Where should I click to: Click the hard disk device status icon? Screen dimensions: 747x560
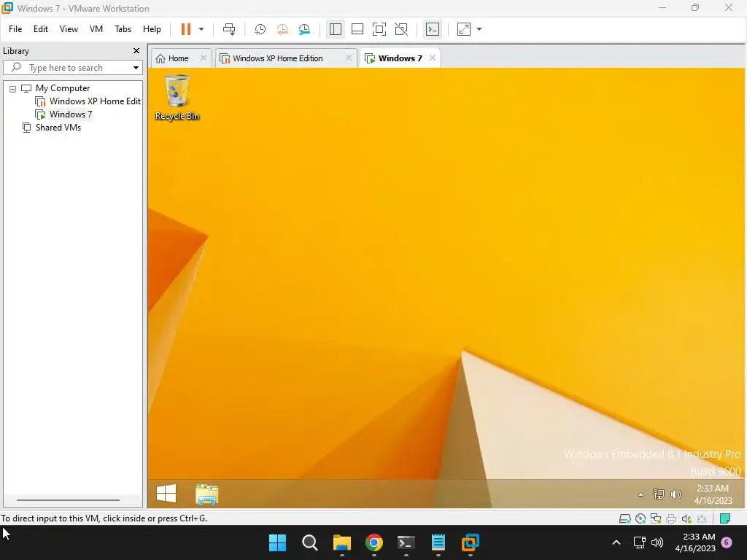[624, 518]
